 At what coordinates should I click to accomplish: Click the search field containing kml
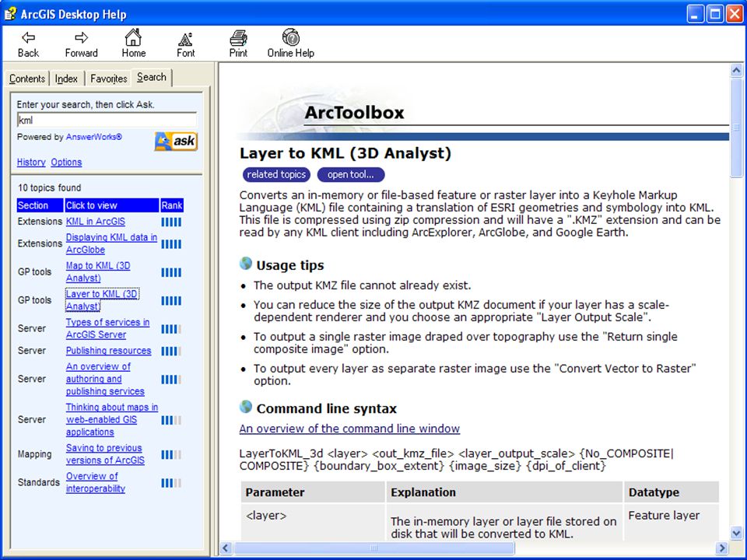pos(107,120)
